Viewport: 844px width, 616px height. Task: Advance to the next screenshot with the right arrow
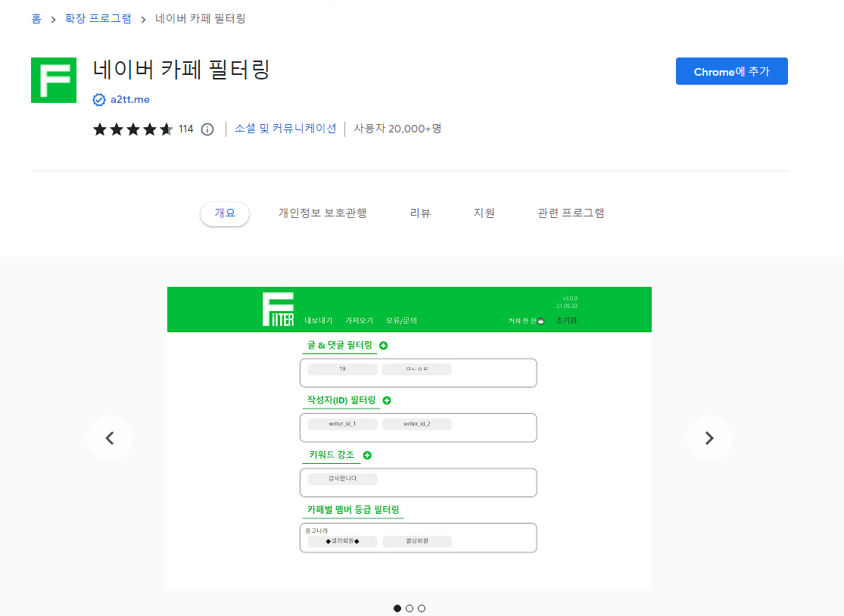tap(709, 438)
